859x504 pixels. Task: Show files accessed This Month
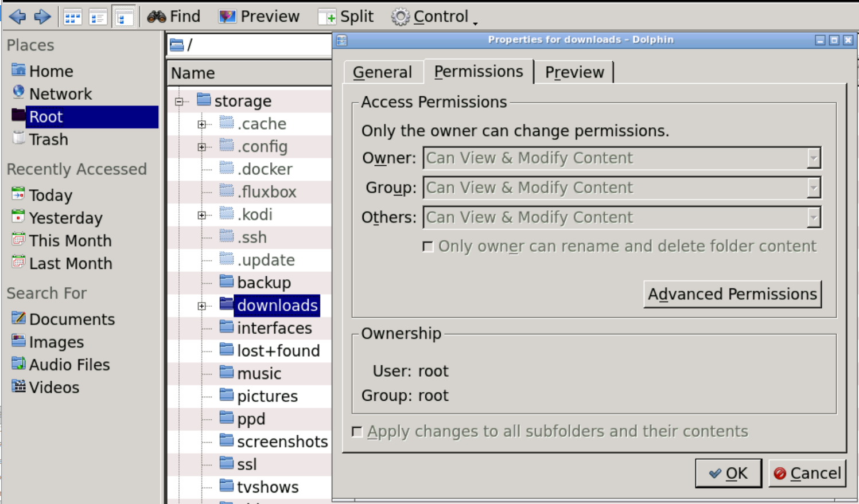pos(61,240)
